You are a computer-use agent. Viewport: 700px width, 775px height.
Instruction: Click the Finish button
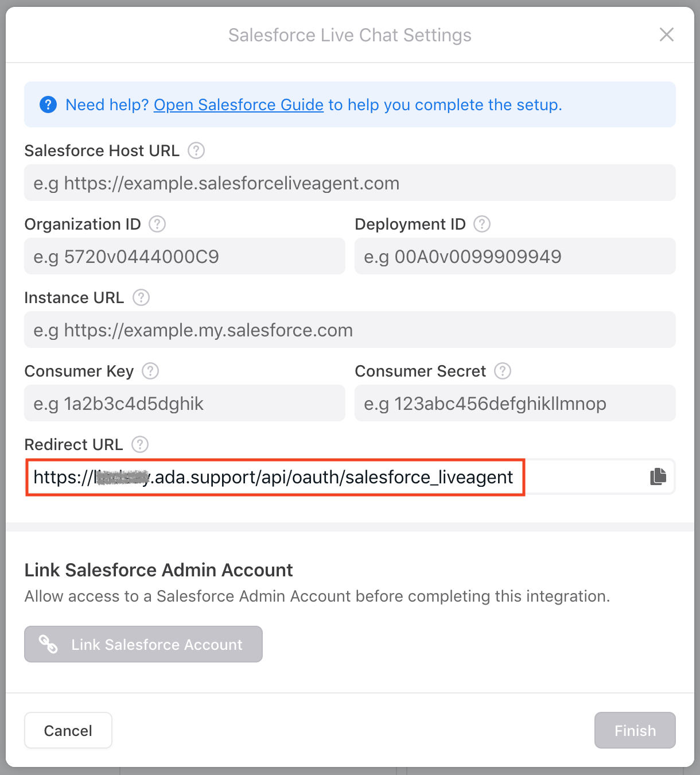tap(635, 730)
